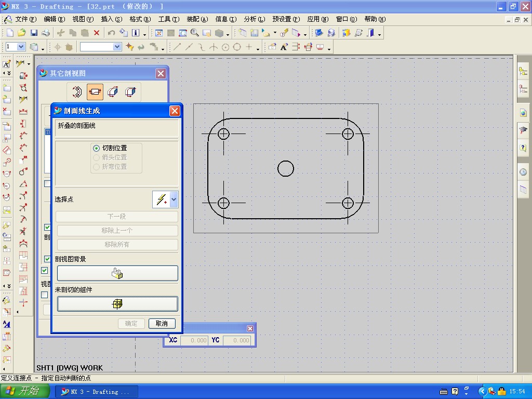Select the folded section view type icon
Screen dimensions: 532x399
95,92
